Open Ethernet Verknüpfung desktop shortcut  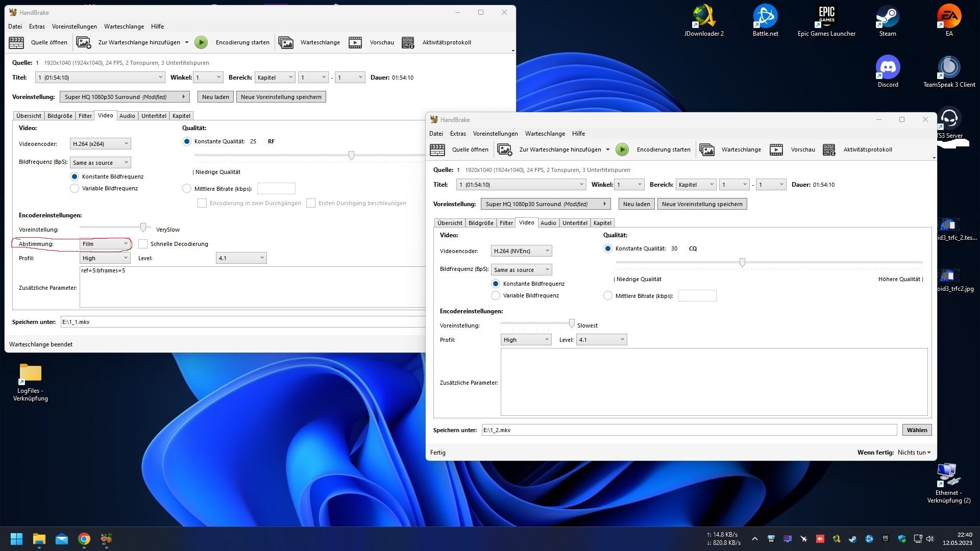949,483
